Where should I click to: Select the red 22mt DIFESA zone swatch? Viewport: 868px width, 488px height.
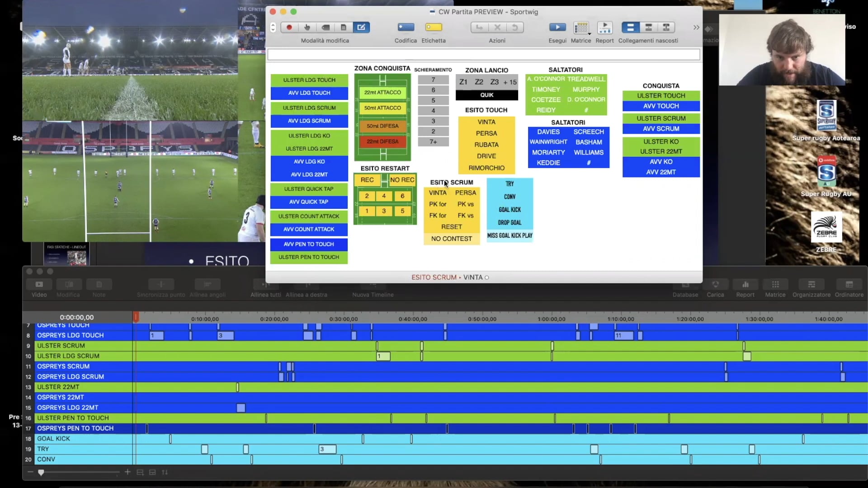coord(382,142)
